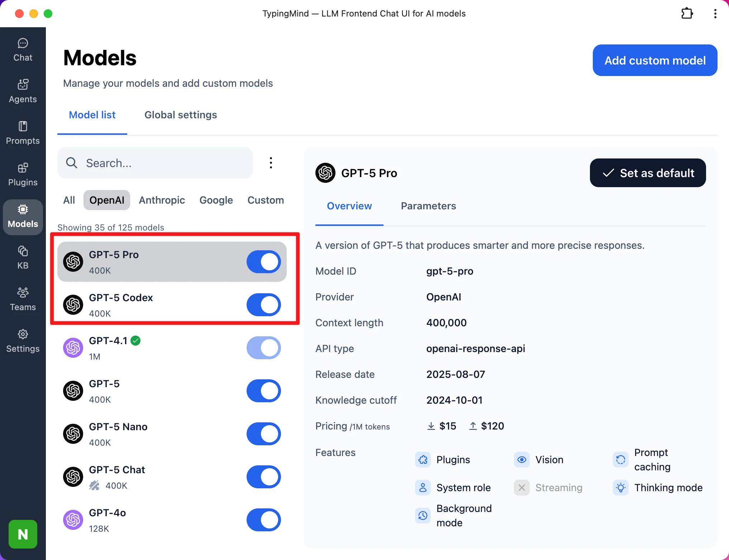Open the Agents section in sidebar
Screen dimensions: 729x560
point(23,92)
